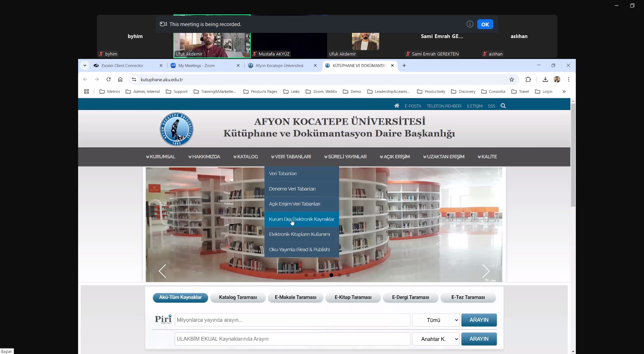The width and height of the screenshot is (644, 354).
Task: Open the E-POSTA link
Action: tap(413, 106)
